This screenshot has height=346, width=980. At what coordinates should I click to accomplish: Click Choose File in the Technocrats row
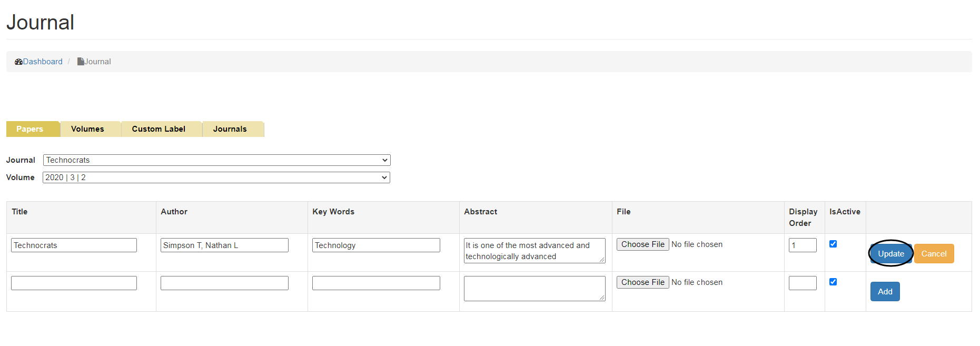click(642, 244)
